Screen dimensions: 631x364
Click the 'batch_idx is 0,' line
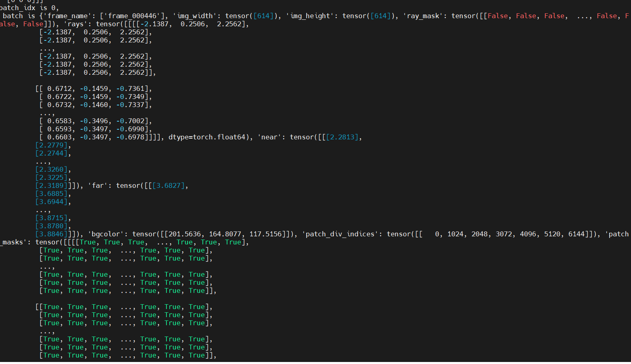(x=29, y=8)
